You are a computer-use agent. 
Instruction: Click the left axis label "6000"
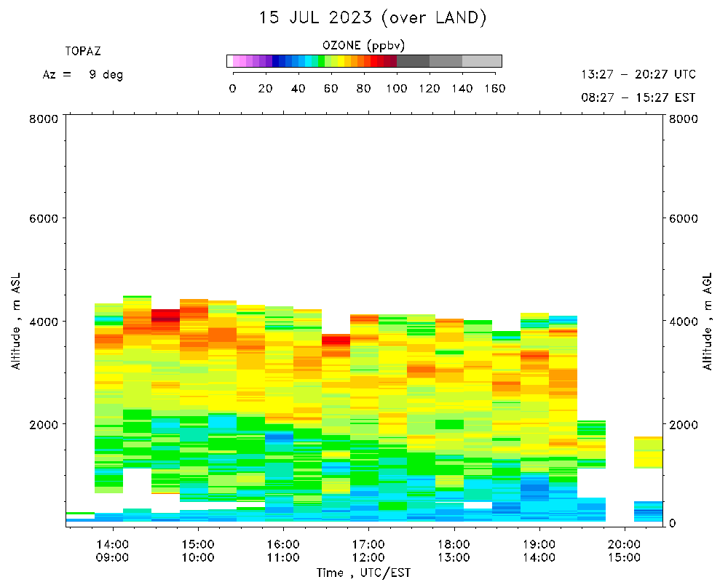click(x=44, y=218)
